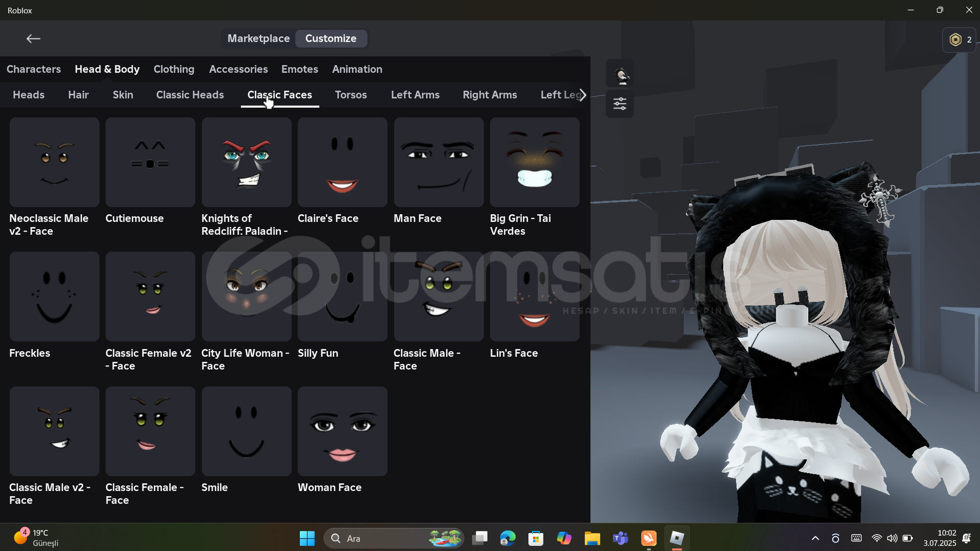This screenshot has width=980, height=551.
Task: Open the Windows Start menu
Action: [307, 538]
